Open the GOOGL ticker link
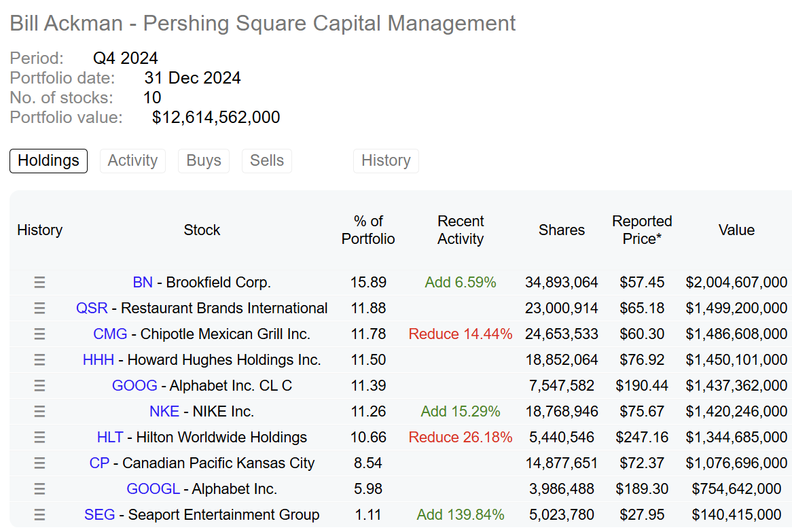Image resolution: width=792 pixels, height=532 pixels. [153, 489]
